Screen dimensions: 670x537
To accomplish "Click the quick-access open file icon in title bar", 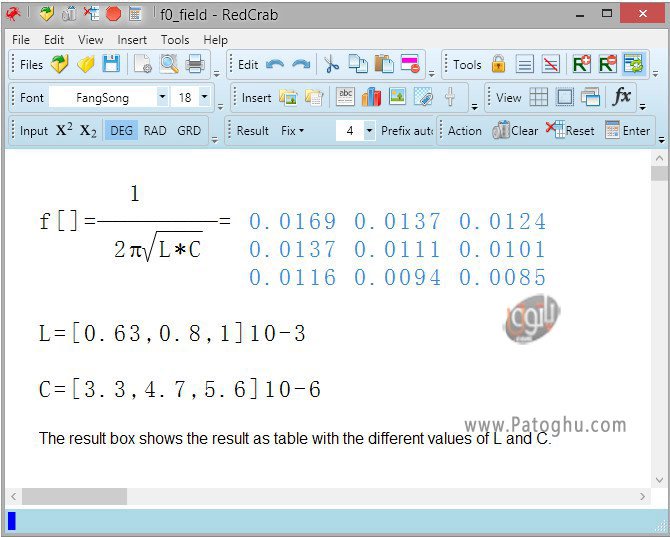I will [x=47, y=14].
